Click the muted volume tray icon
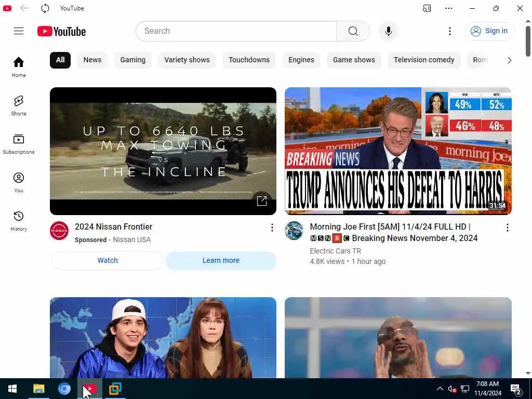Image resolution: width=532 pixels, height=399 pixels. point(452,389)
